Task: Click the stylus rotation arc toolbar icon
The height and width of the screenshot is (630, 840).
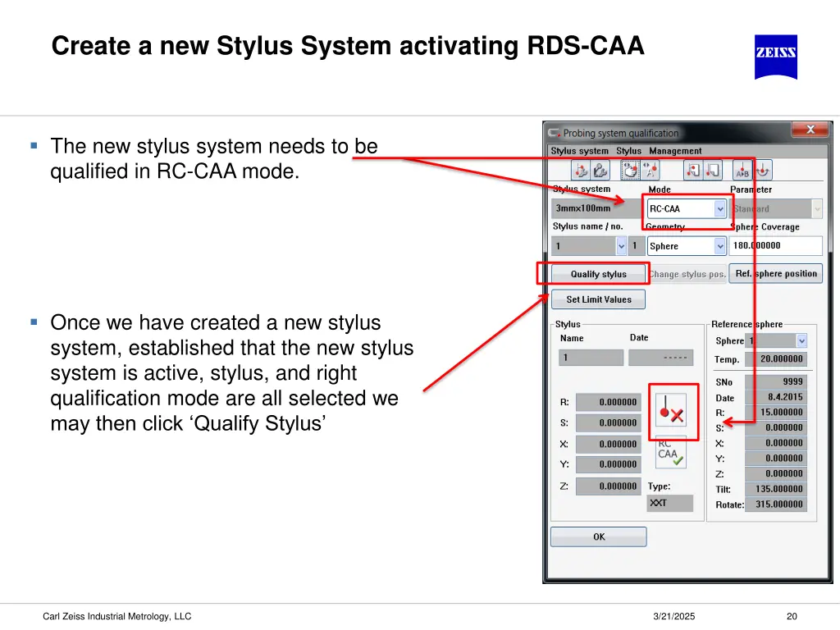Action: click(763, 170)
